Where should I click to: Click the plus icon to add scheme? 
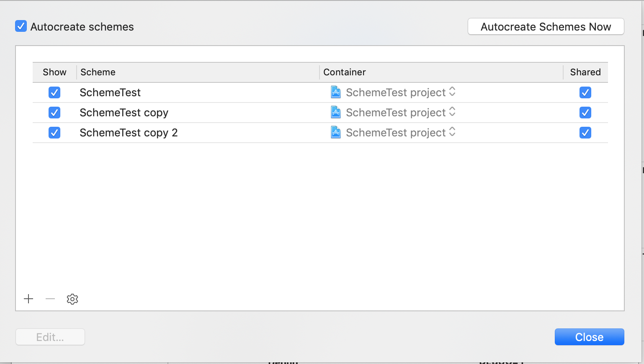tap(28, 299)
